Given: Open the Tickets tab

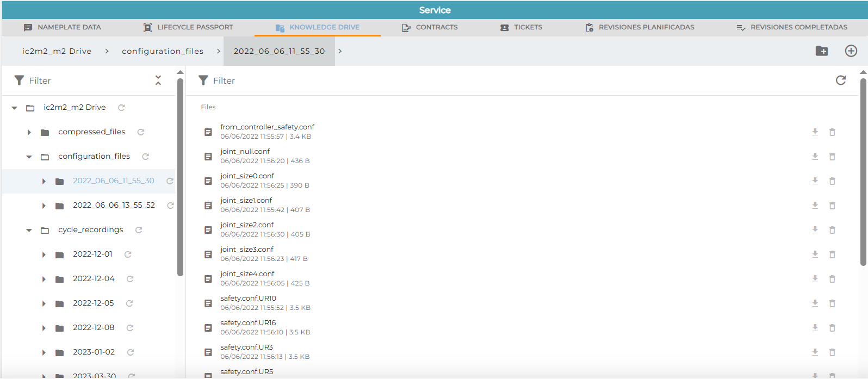Looking at the screenshot, I should [x=522, y=27].
